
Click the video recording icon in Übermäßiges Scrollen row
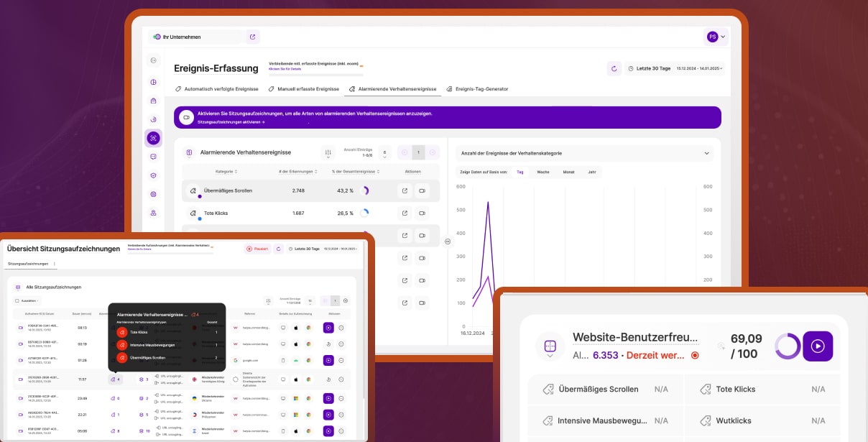422,191
